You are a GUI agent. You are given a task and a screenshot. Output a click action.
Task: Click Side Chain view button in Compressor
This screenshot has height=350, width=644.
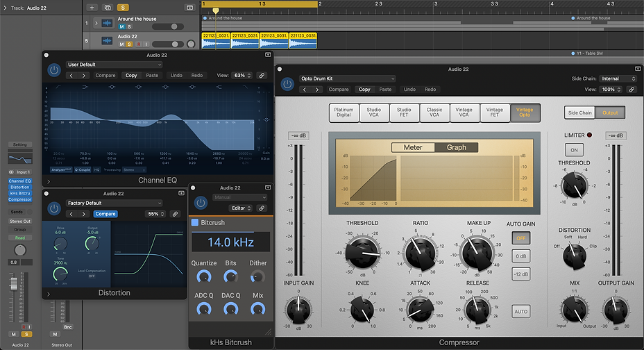point(579,112)
